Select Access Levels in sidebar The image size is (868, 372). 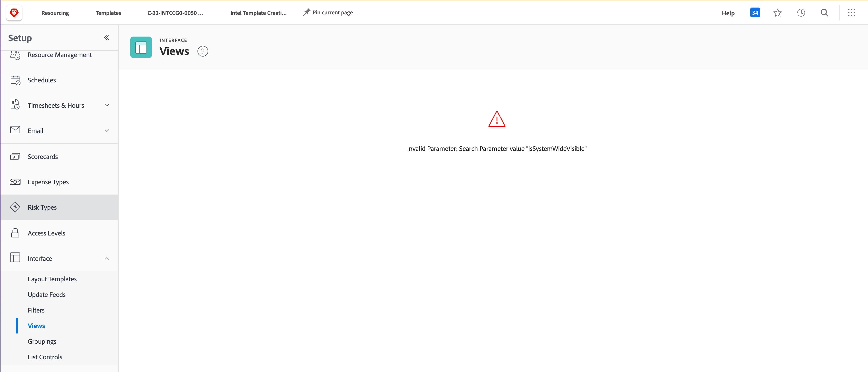[46, 233]
